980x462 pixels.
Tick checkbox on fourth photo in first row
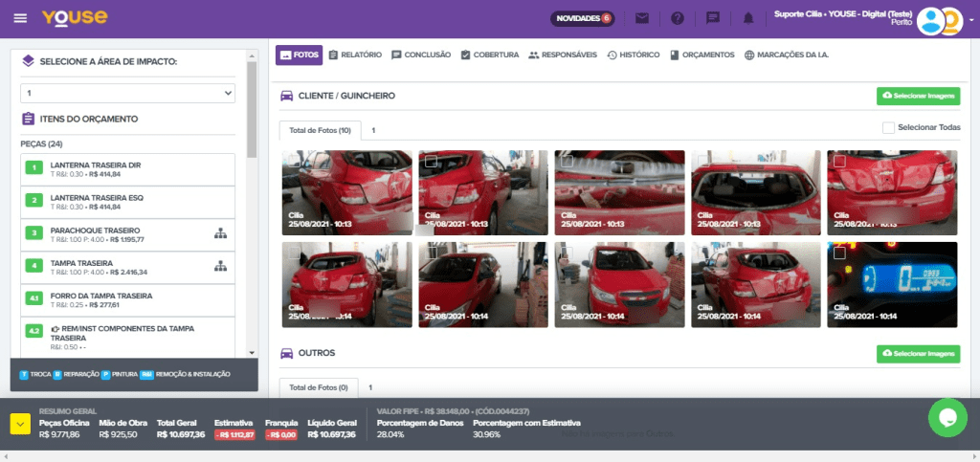pyautogui.click(x=703, y=161)
